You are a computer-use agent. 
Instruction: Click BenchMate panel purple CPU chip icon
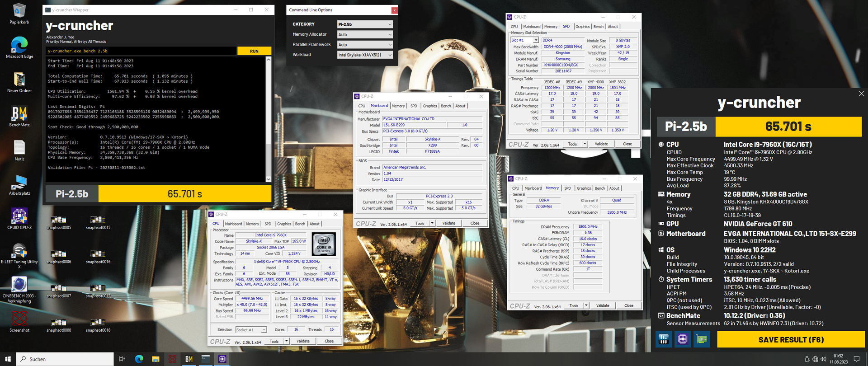pos(683,339)
